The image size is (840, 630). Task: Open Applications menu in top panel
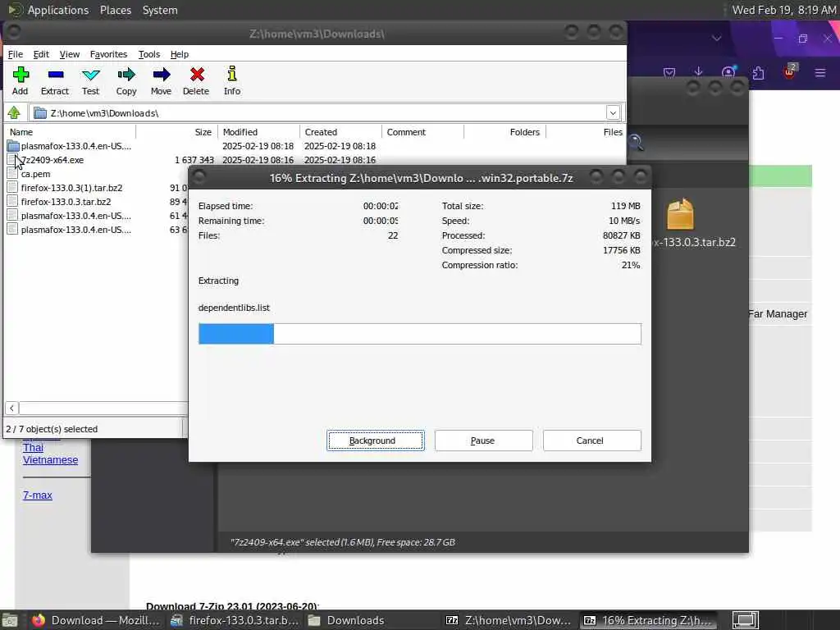point(48,10)
